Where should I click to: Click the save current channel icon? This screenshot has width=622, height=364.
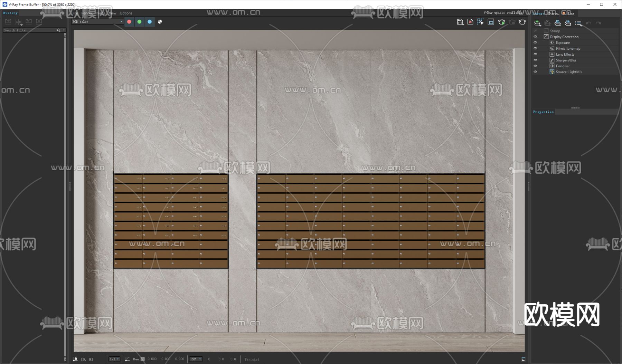(460, 22)
